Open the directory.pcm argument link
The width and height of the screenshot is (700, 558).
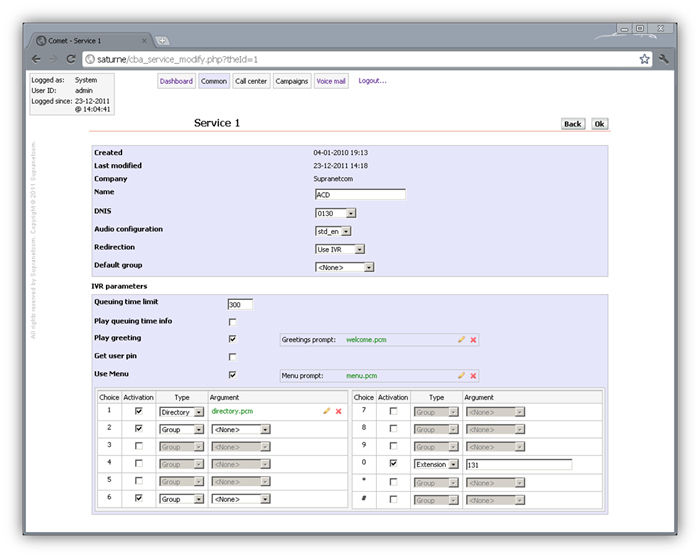(x=232, y=411)
